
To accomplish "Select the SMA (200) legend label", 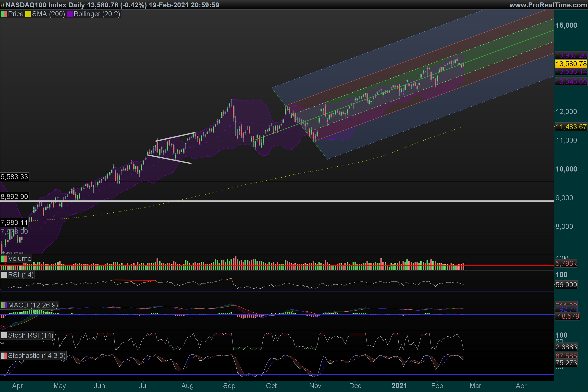I will 48,14.
